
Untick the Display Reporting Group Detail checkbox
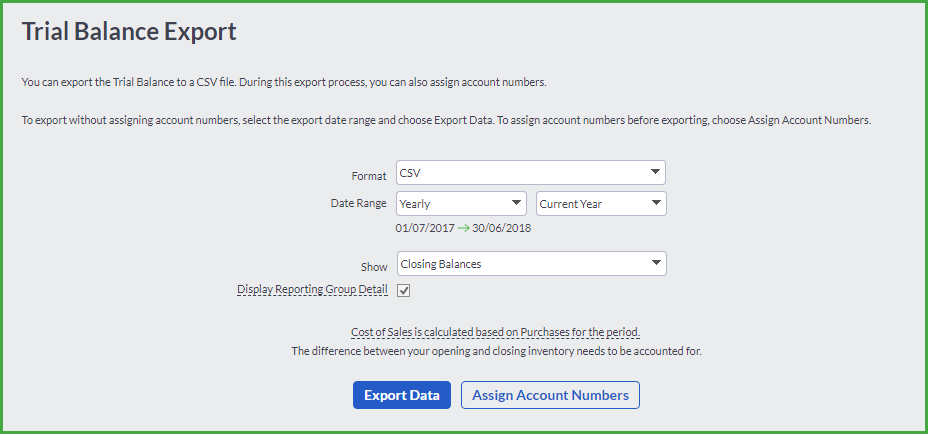404,291
